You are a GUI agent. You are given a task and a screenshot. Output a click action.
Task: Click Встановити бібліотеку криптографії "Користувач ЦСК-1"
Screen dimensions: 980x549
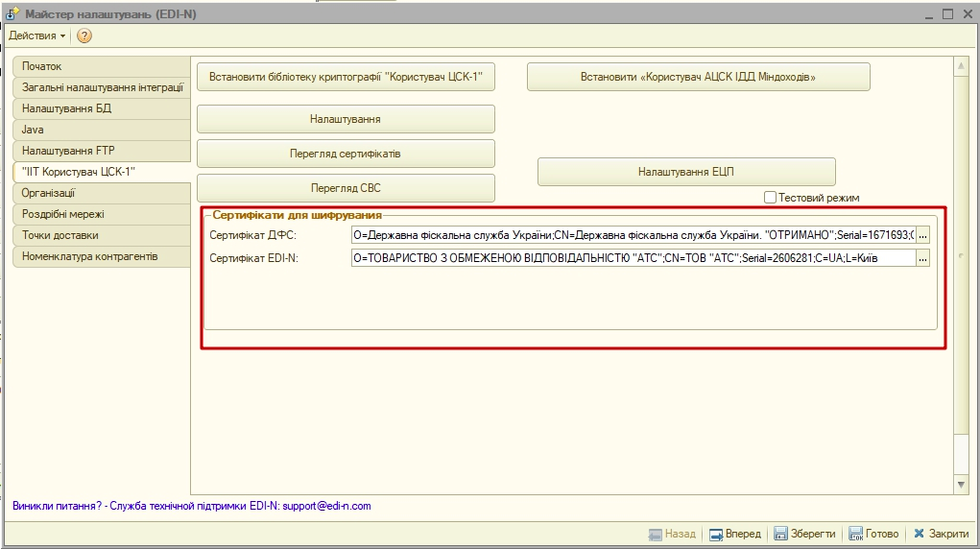click(346, 77)
